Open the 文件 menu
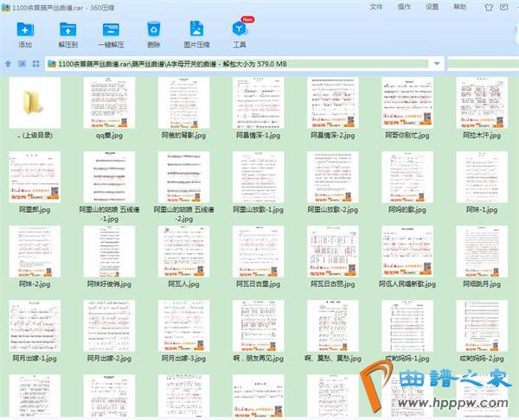519x420 pixels. tap(376, 6)
